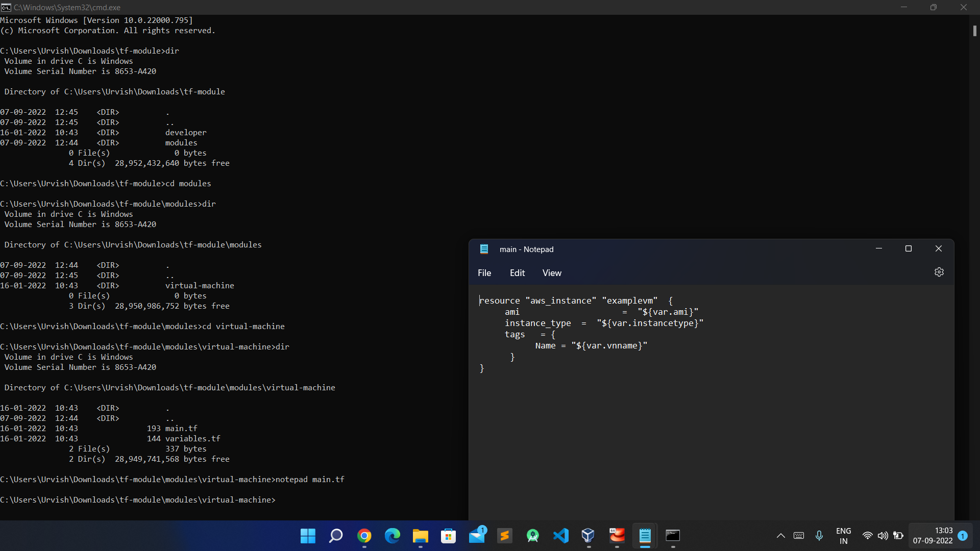Image resolution: width=980 pixels, height=551 pixels.
Task: Open Mail app with notification badge
Action: (x=477, y=536)
